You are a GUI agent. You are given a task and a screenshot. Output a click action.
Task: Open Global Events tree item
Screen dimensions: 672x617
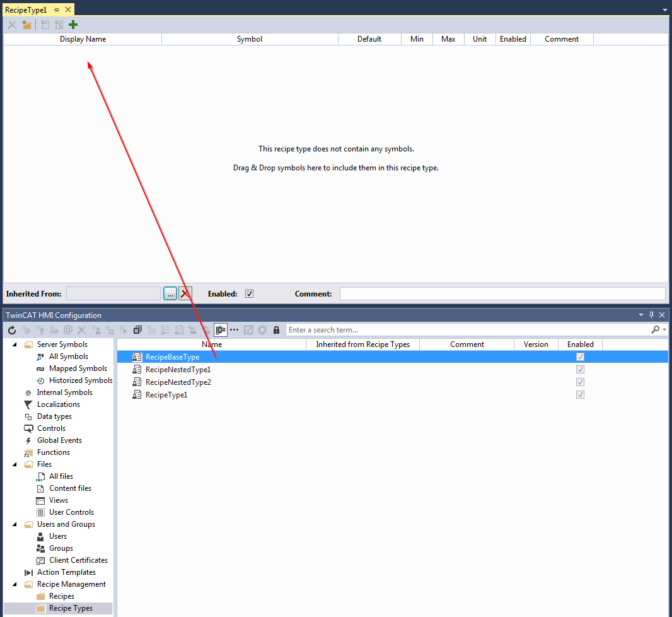point(59,440)
